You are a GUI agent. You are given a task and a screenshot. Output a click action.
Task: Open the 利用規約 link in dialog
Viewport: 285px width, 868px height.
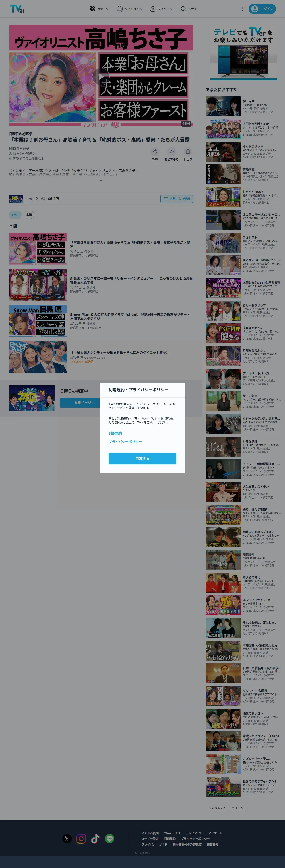[x=115, y=433]
